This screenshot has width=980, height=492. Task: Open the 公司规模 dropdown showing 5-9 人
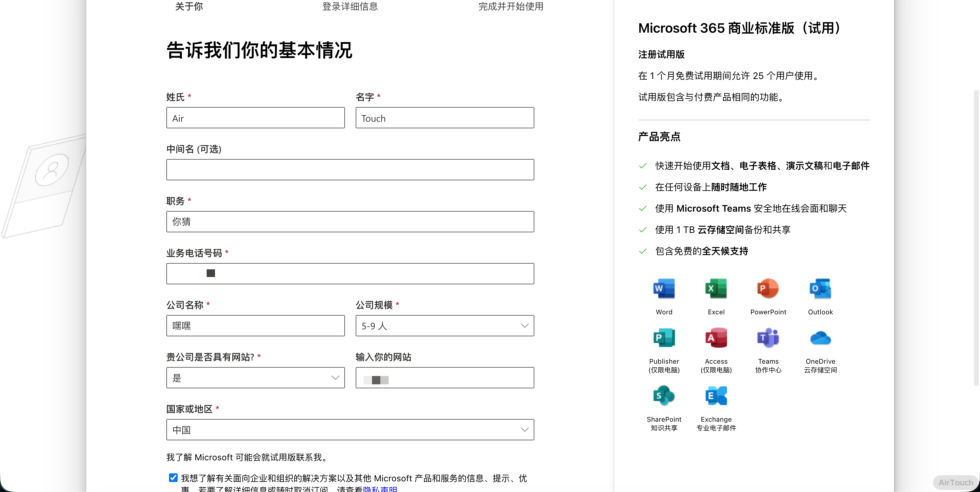point(444,326)
